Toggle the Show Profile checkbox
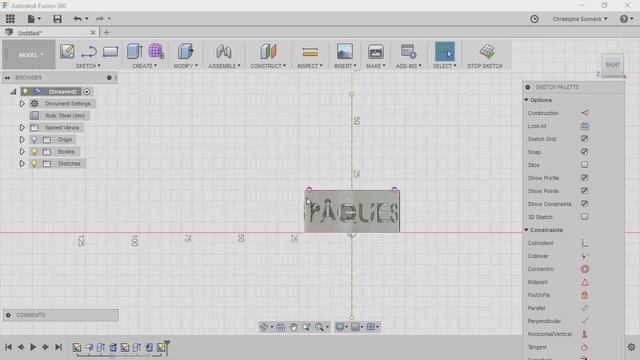This screenshot has height=360, width=640. point(584,178)
